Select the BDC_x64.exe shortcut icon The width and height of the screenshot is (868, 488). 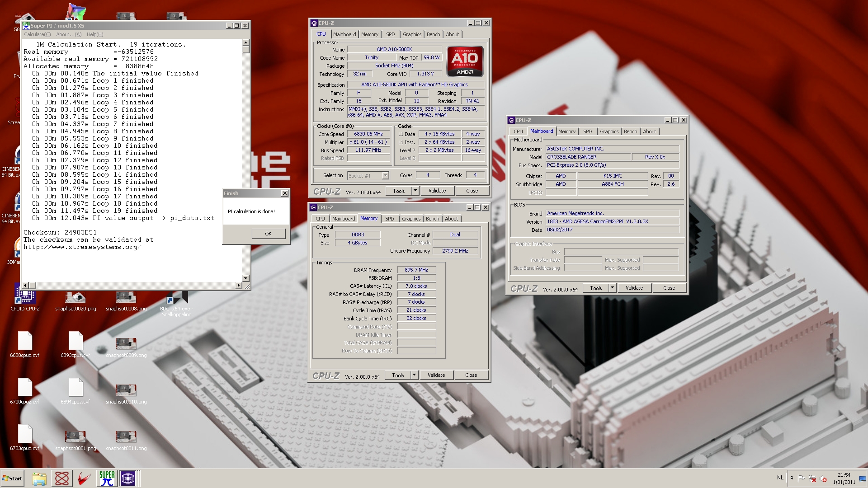176,304
